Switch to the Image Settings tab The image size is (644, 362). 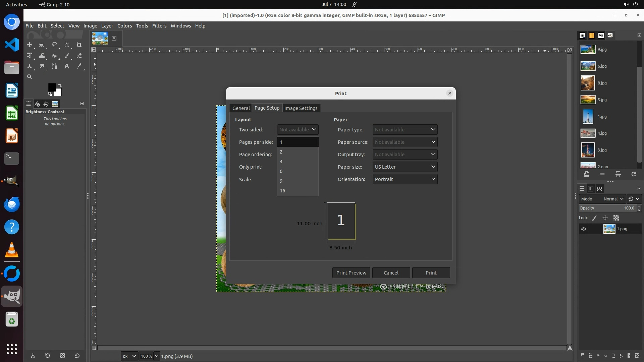301,108
